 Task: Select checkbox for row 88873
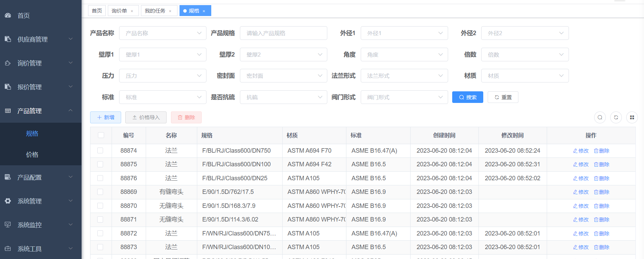tap(100, 247)
